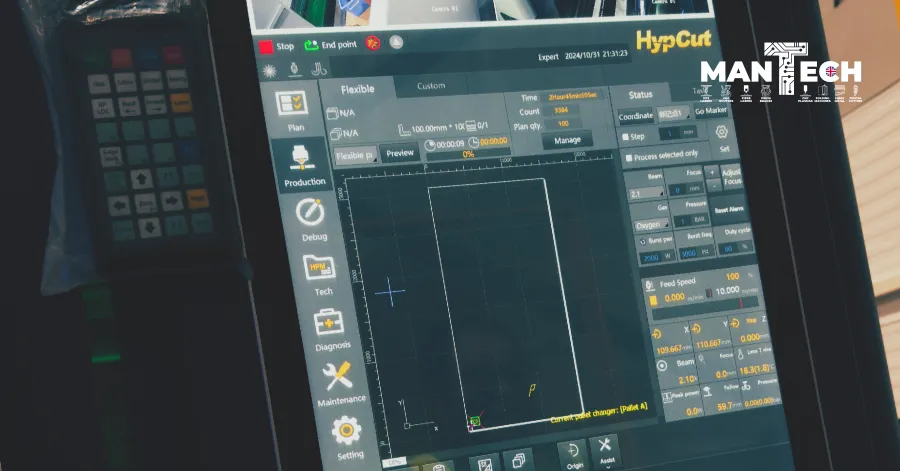Image resolution: width=900 pixels, height=471 pixels.
Task: Click the cutting head nozzle icon under Stop
Action: [294, 69]
